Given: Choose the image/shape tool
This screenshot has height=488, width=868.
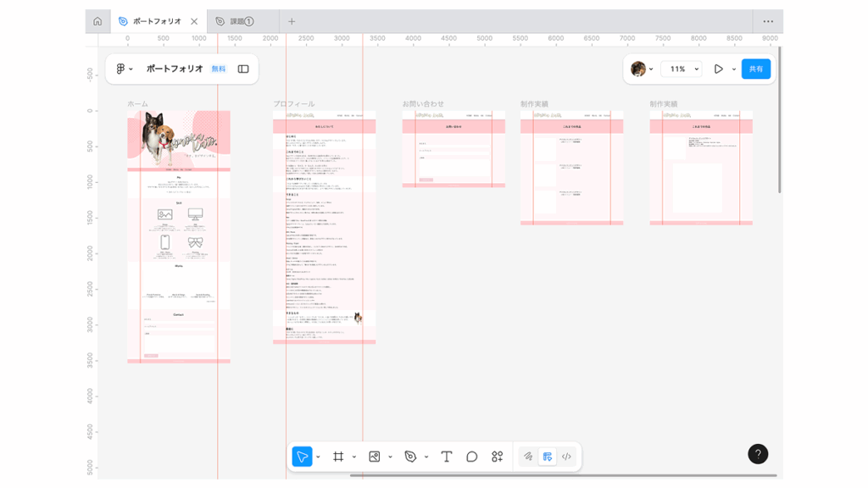Looking at the screenshot, I should click(x=374, y=457).
